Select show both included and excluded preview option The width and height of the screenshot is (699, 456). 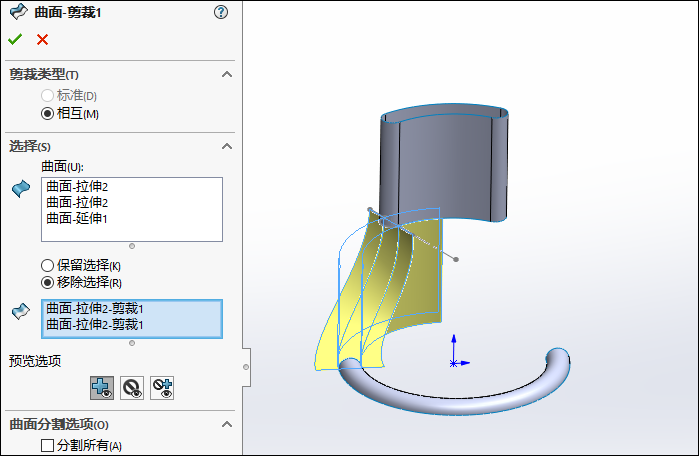tap(162, 388)
